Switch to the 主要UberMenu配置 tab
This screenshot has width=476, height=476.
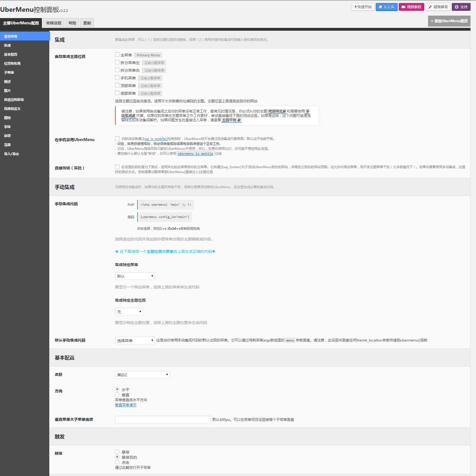point(21,23)
